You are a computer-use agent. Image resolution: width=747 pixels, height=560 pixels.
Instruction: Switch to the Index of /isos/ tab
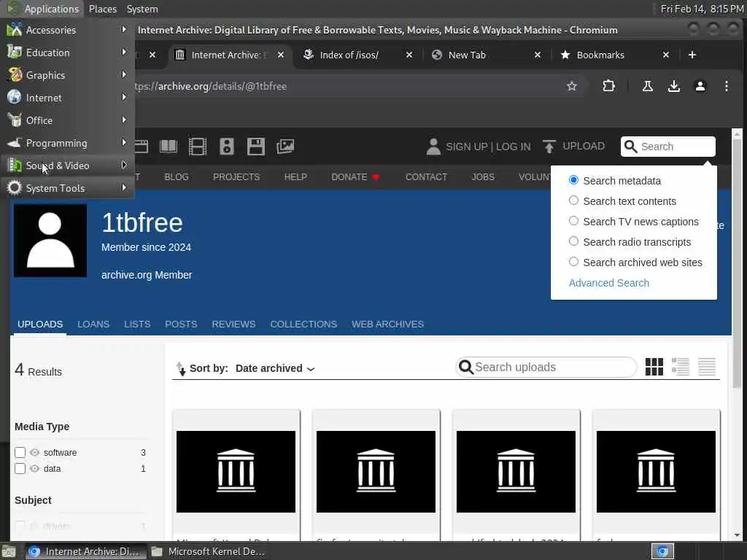click(349, 55)
